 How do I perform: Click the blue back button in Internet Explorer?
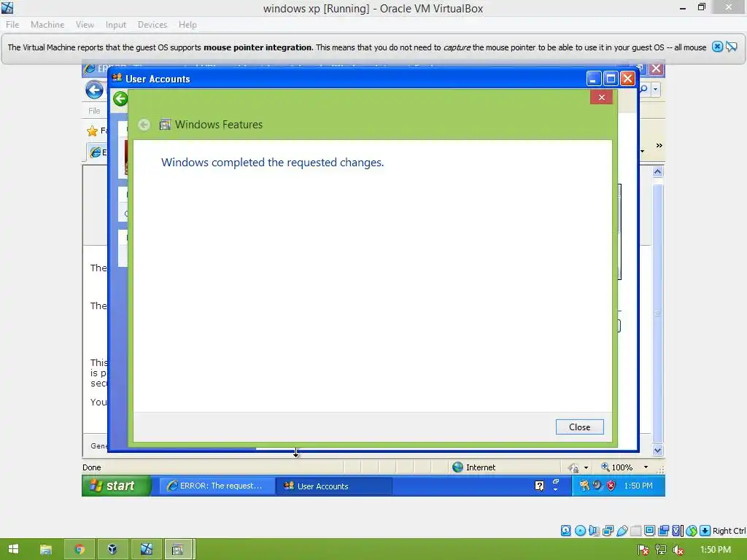tap(94, 90)
